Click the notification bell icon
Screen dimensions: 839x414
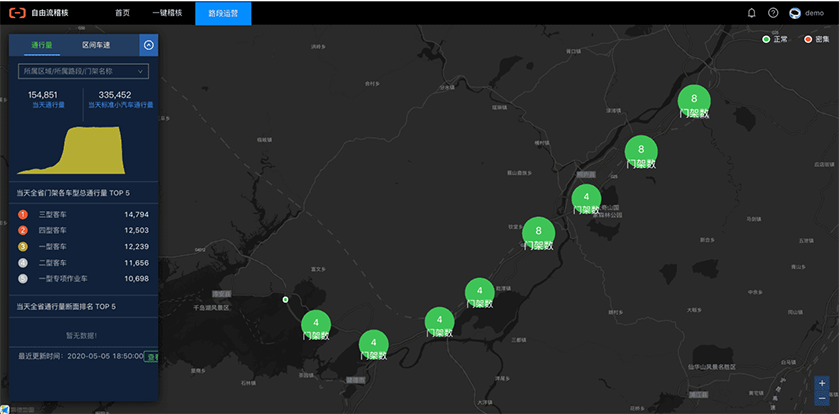[x=752, y=13]
